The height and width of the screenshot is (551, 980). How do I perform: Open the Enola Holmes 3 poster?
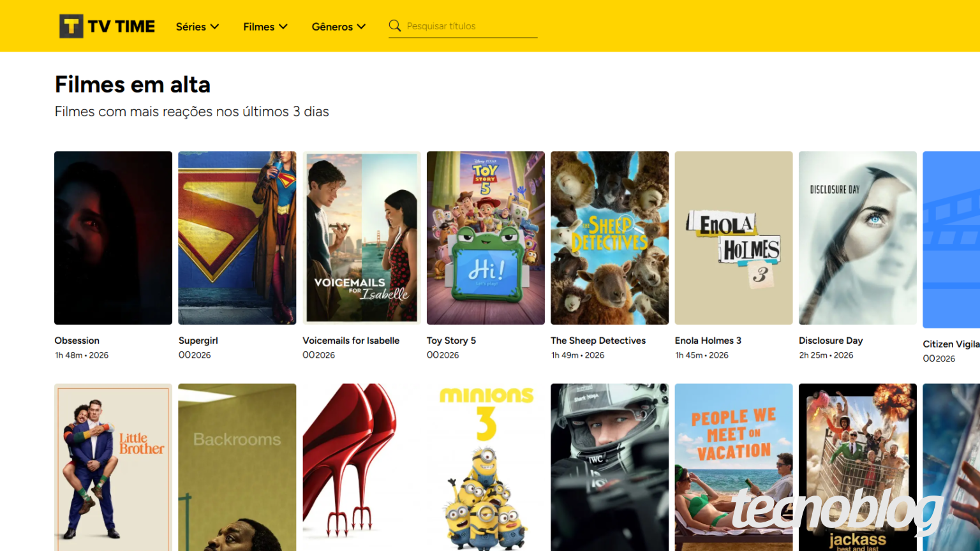coord(734,238)
